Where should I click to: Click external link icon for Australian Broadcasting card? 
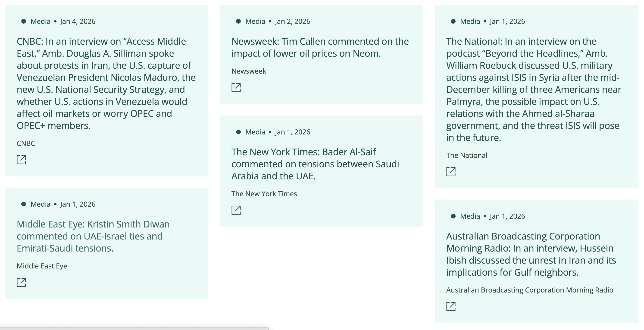click(451, 306)
